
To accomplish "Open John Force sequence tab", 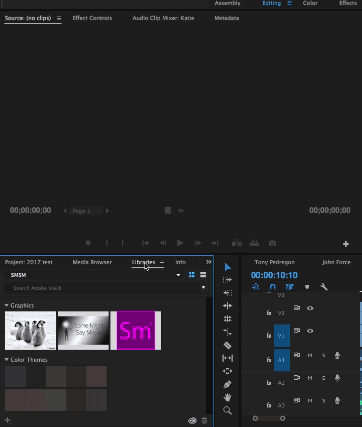I will point(336,262).
